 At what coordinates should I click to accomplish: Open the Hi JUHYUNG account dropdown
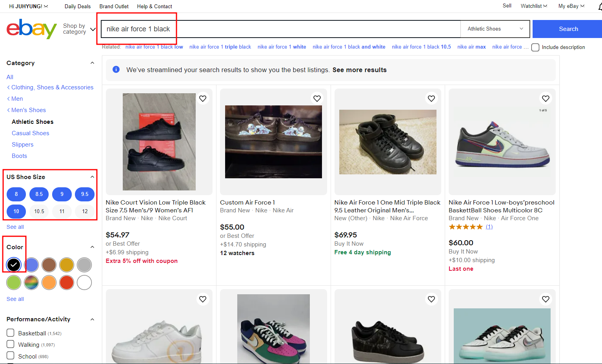click(29, 6)
